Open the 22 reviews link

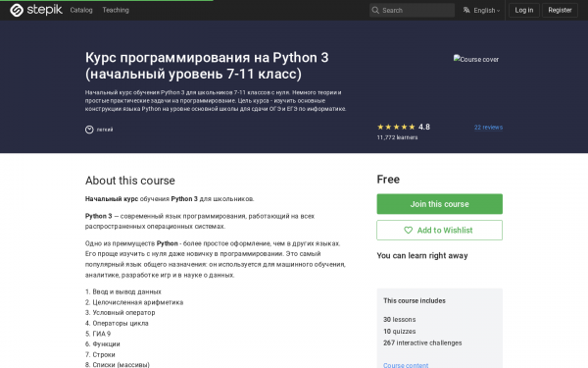pos(488,128)
